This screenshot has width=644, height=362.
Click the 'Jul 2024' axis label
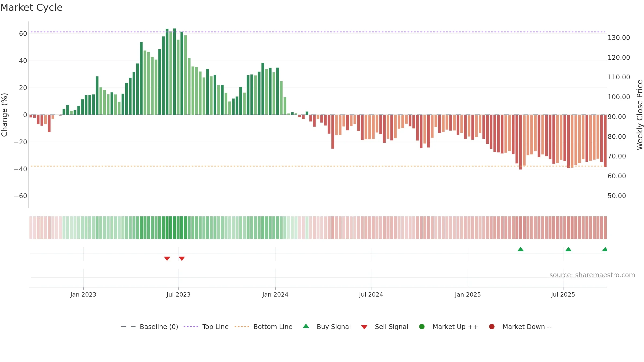371,294
